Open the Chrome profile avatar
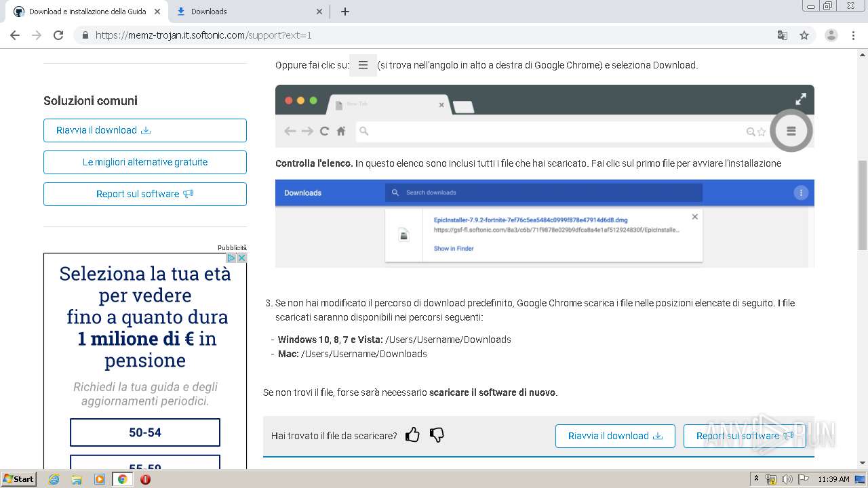 click(831, 35)
